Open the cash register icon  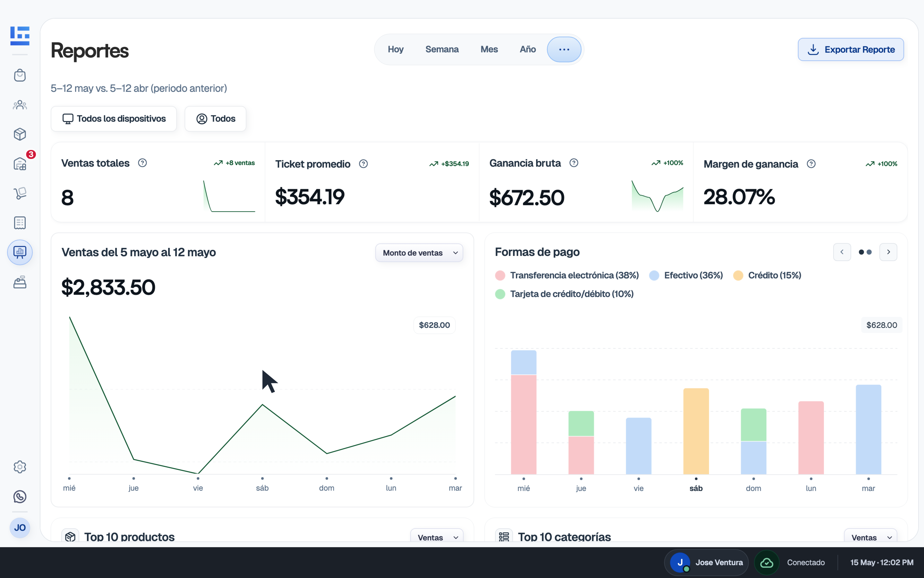click(x=20, y=282)
